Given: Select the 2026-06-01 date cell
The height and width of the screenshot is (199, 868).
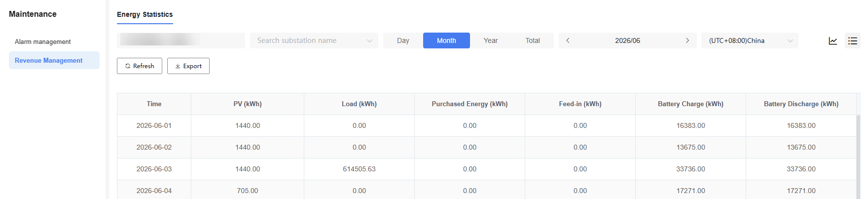Looking at the screenshot, I should coord(154,125).
